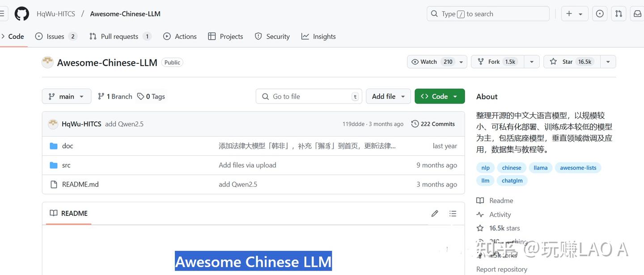644x275 pixels.
Task: Expand the green Code dropdown
Action: [439, 96]
